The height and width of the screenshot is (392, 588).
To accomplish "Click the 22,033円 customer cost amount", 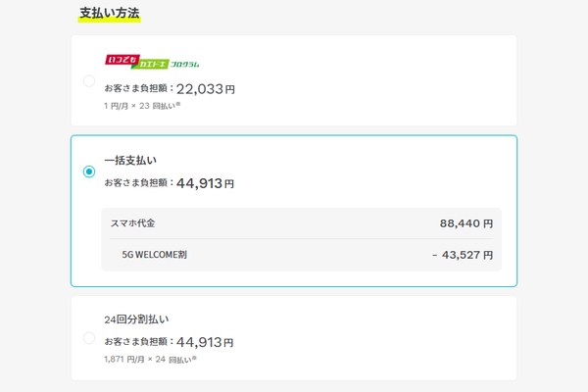I will coord(206,89).
